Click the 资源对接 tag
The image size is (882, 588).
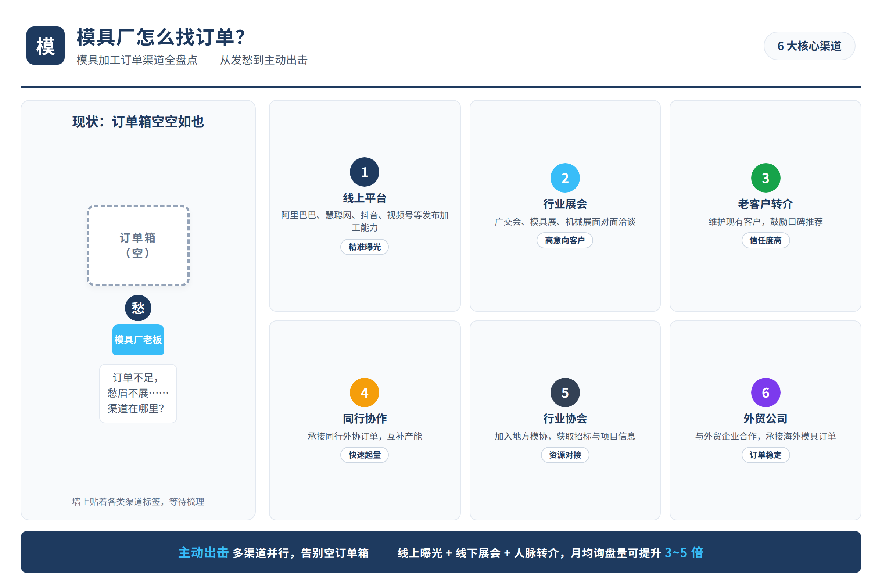(x=565, y=455)
